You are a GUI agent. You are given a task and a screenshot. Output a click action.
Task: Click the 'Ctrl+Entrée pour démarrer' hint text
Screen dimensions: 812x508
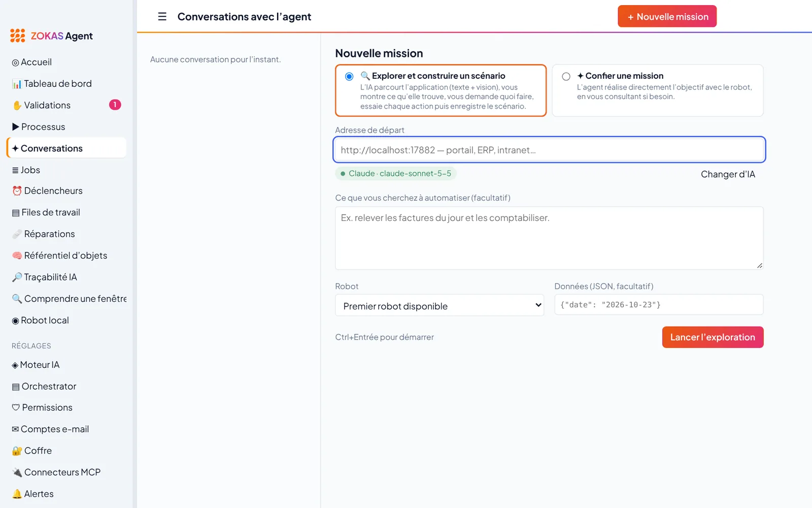point(384,337)
